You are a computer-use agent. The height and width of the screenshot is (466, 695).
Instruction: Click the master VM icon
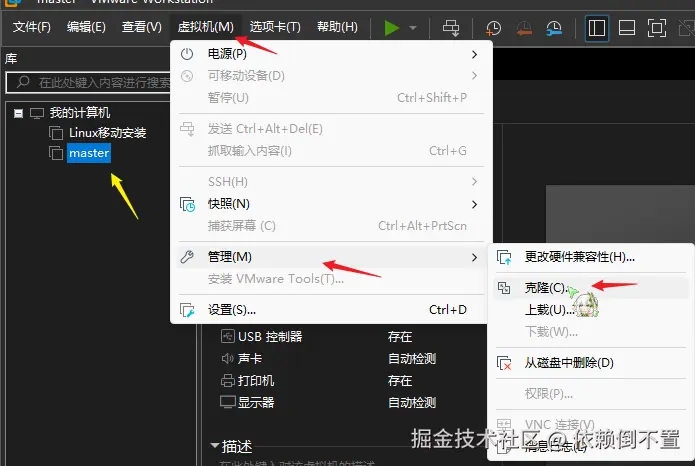pyautogui.click(x=56, y=153)
